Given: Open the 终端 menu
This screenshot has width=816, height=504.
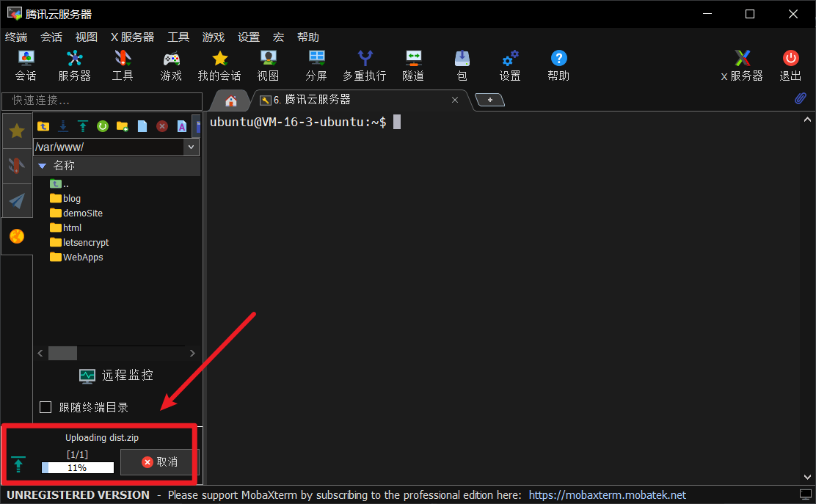Looking at the screenshot, I should coord(16,37).
